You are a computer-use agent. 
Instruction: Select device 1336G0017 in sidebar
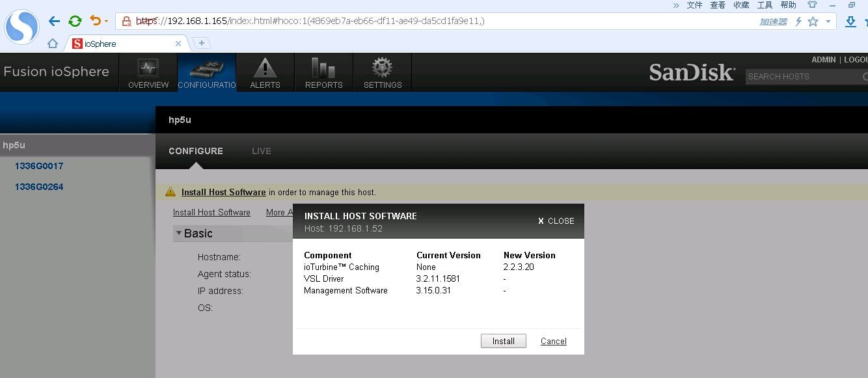click(x=39, y=166)
